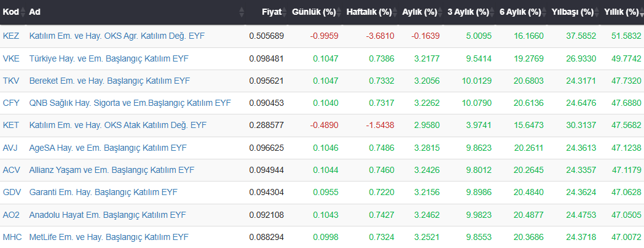This screenshot has width=644, height=248.
Task: Click KET year-to-date value 30.3137
Action: [581, 125]
